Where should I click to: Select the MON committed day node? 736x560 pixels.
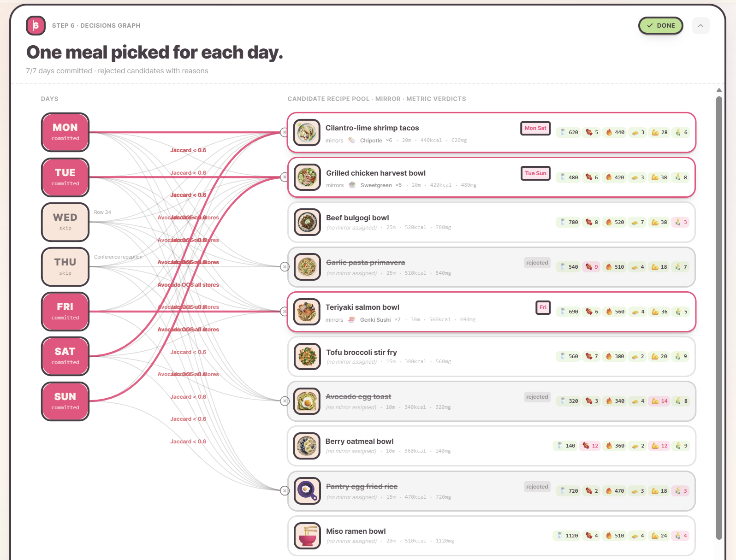(x=65, y=132)
